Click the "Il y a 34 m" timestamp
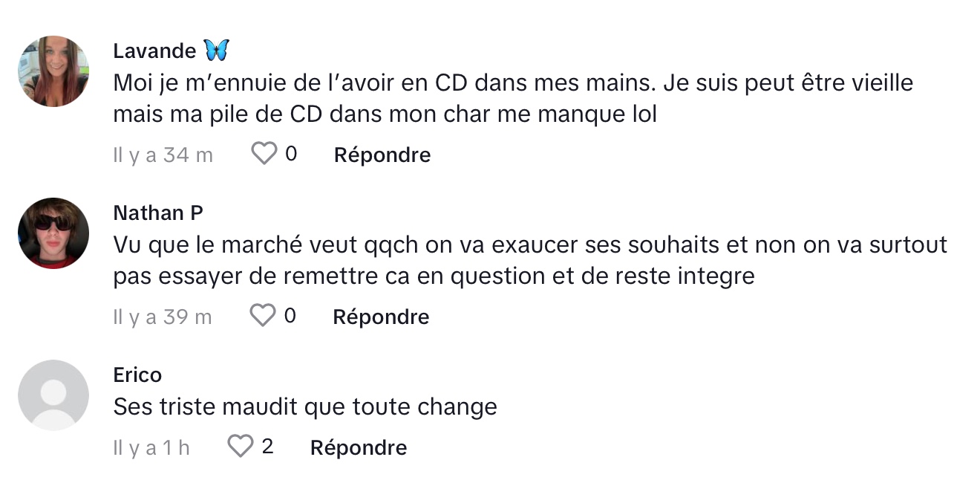The width and height of the screenshot is (980, 483). coord(163,155)
